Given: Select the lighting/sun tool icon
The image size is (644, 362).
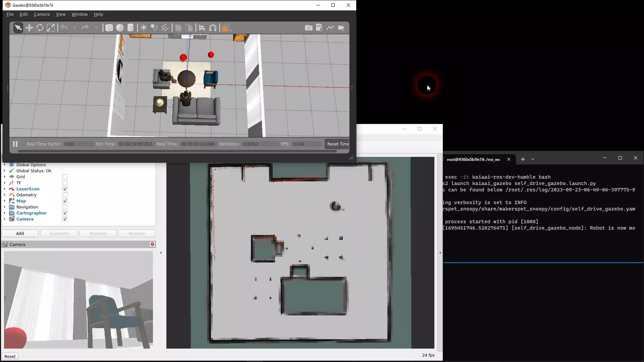Looking at the screenshot, I should tap(143, 27).
